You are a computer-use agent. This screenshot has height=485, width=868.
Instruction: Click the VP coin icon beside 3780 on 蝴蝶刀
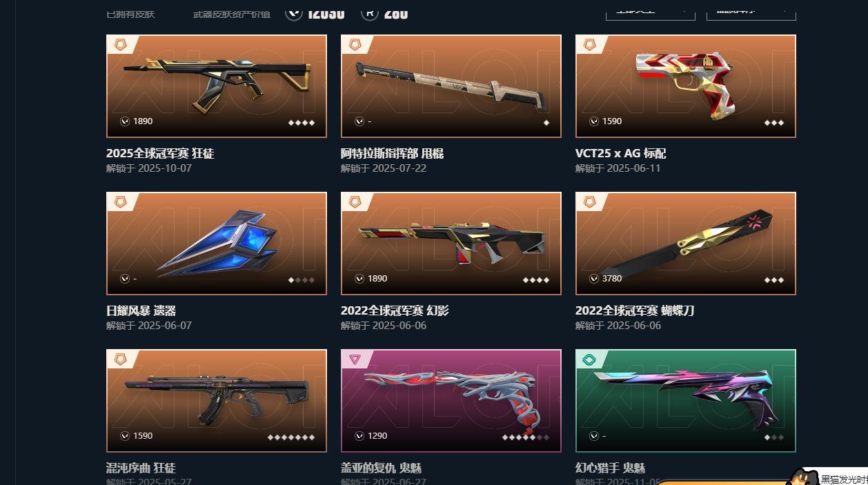click(x=594, y=279)
